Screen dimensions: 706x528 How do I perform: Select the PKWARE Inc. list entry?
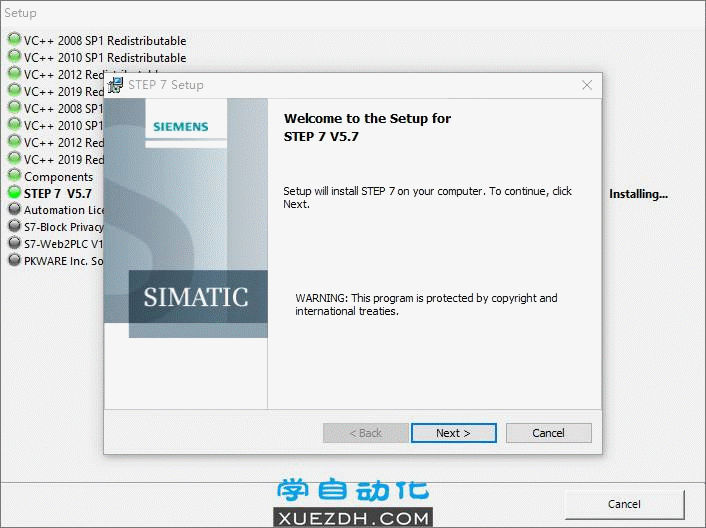pyautogui.click(x=63, y=261)
